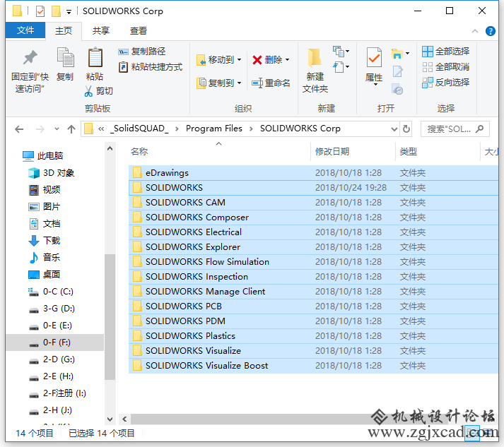This screenshot has height=447, width=504.
Task: Click Invert Selection (反向选择)
Action: [446, 82]
